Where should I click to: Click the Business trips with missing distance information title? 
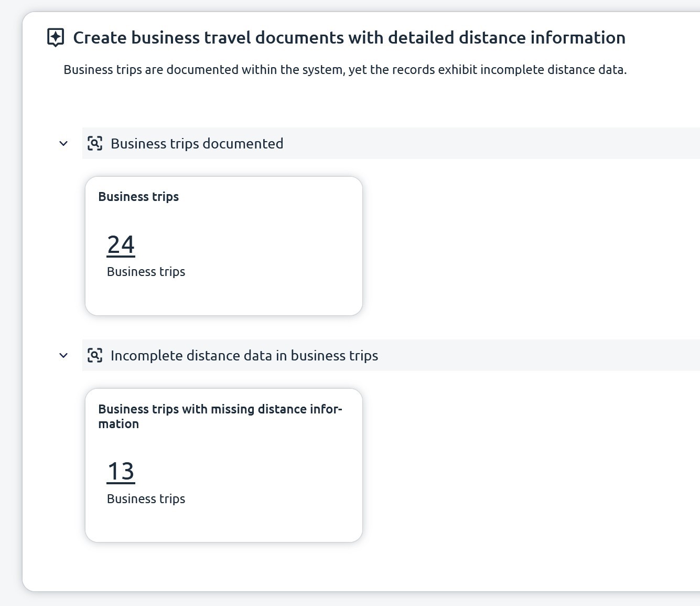pos(220,416)
